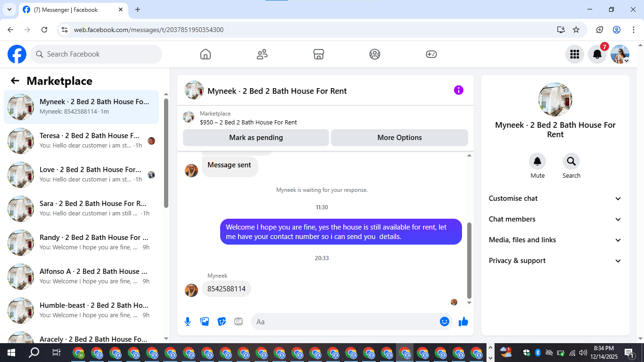Select the Messenger Facebook browser tab
This screenshot has width=644, height=362.
click(73, 9)
